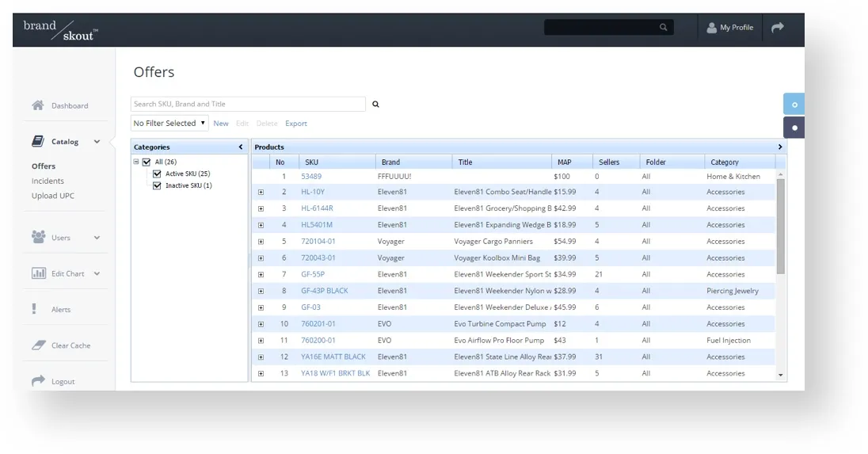Sort by the SKU column header
Image resolution: width=868 pixels, height=454 pixels.
point(337,162)
